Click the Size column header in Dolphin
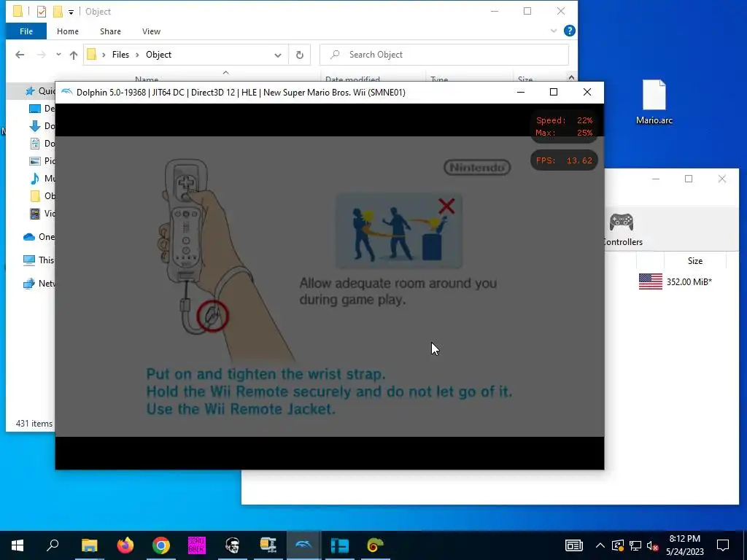The width and height of the screenshot is (747, 560). click(x=694, y=261)
